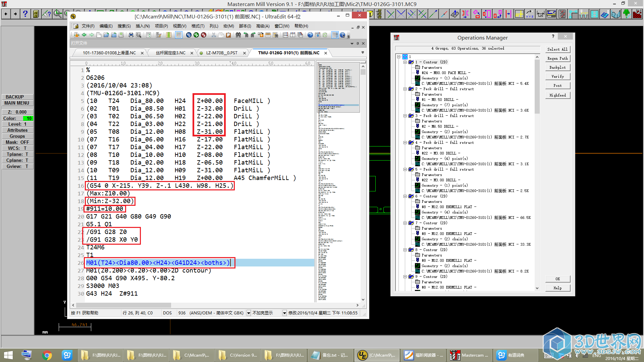Toggle Mask OFF setting
The height and width of the screenshot is (362, 644).
pos(17,142)
